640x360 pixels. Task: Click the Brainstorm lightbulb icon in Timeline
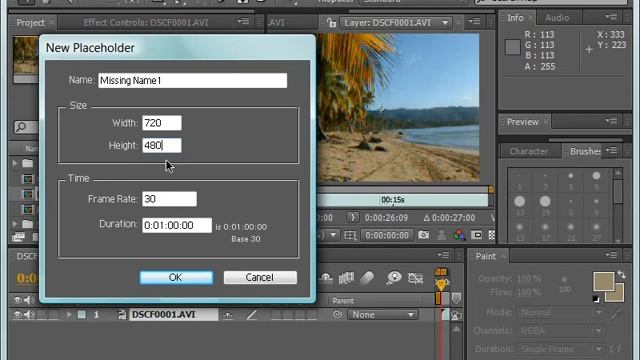pos(393,278)
